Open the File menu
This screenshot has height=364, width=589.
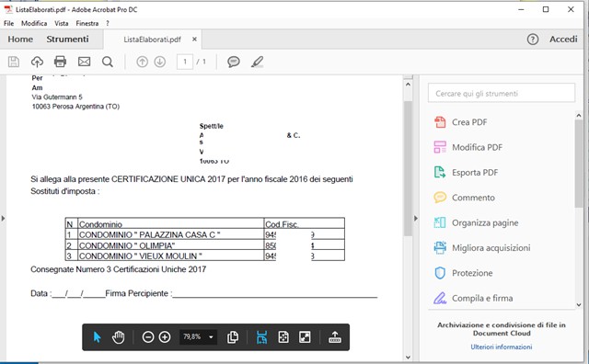(8, 23)
